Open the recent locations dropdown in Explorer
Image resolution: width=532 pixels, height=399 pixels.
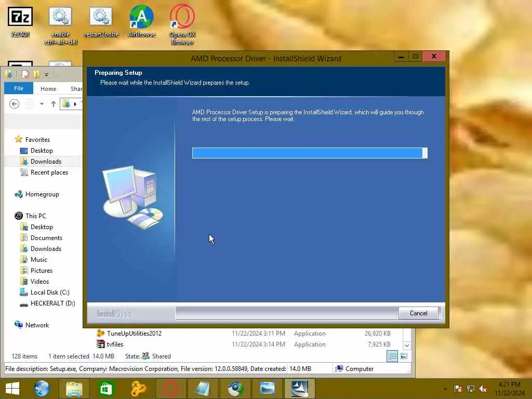click(x=42, y=104)
